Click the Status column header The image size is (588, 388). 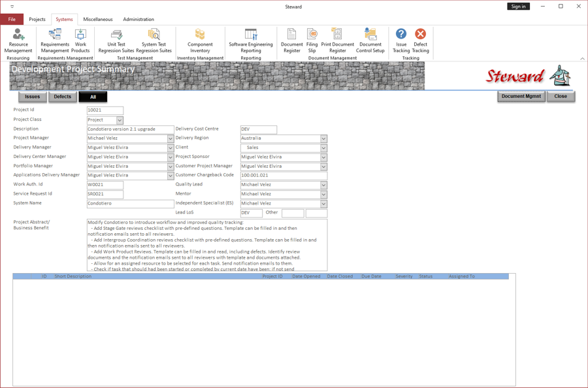click(425, 276)
